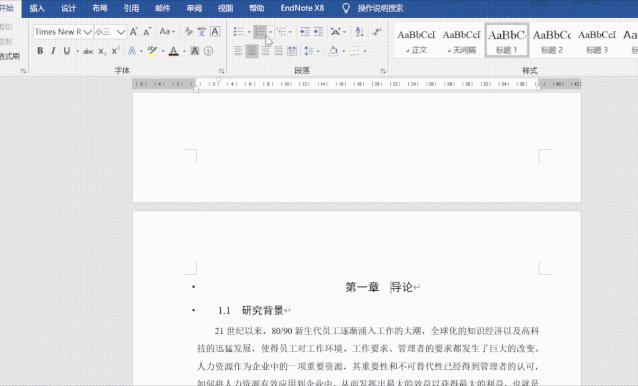
Task: Apply the 标题 1 heading style
Action: [507, 41]
